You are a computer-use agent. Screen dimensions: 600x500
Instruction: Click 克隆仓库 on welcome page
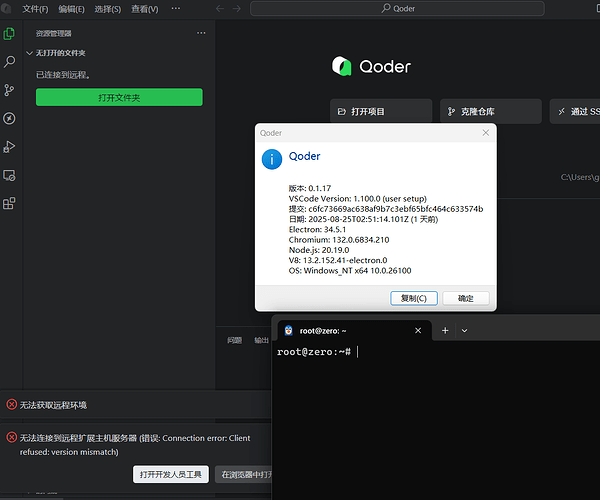tap(491, 111)
